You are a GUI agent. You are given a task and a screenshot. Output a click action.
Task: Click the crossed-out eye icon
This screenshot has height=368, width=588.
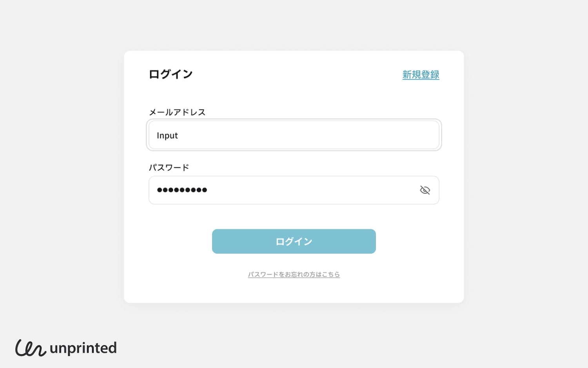tap(425, 190)
